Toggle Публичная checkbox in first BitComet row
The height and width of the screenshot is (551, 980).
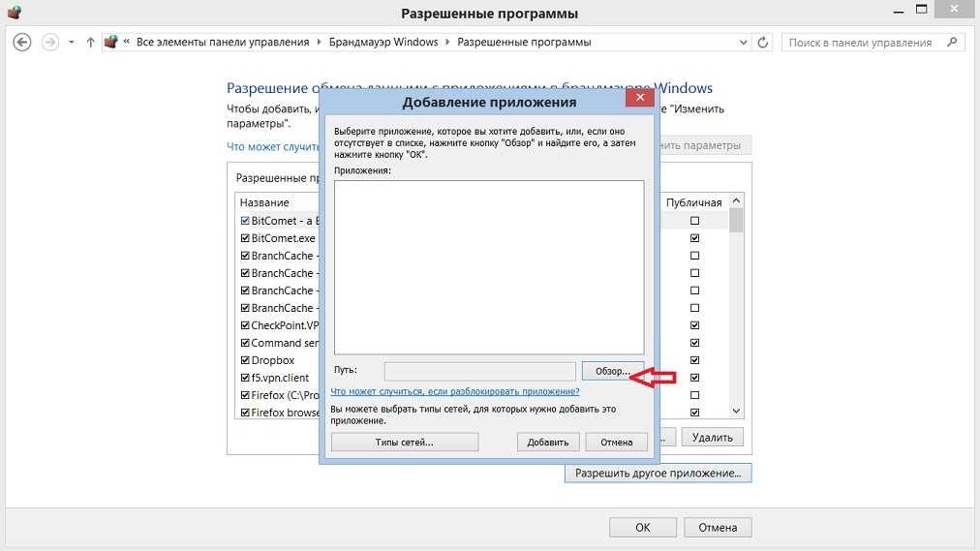694,221
